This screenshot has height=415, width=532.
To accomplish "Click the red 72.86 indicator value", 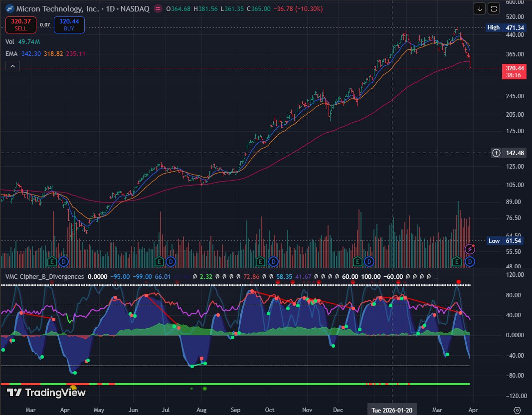I will (251, 276).
